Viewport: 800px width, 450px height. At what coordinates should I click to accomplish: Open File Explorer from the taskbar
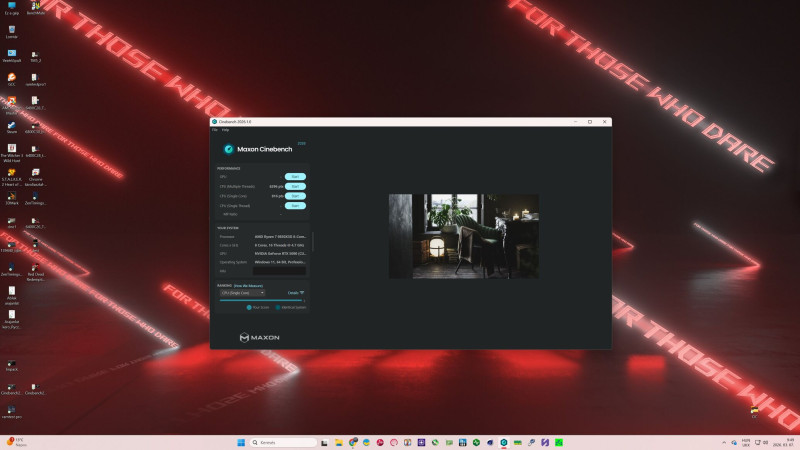pos(338,442)
